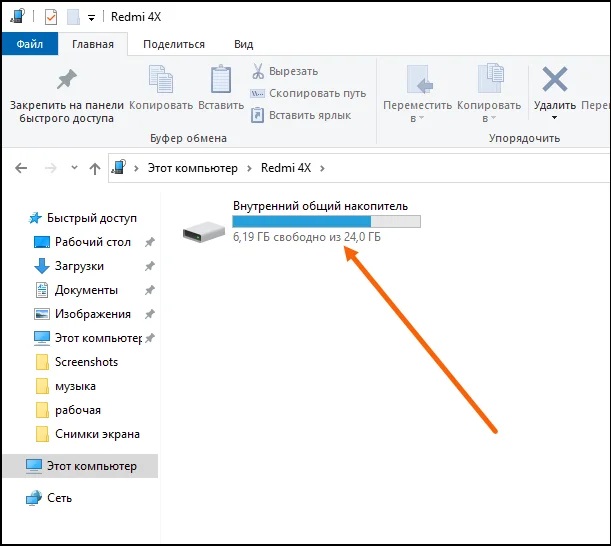Click the Cut scissors icon
This screenshot has width=611, height=546.
[x=258, y=71]
